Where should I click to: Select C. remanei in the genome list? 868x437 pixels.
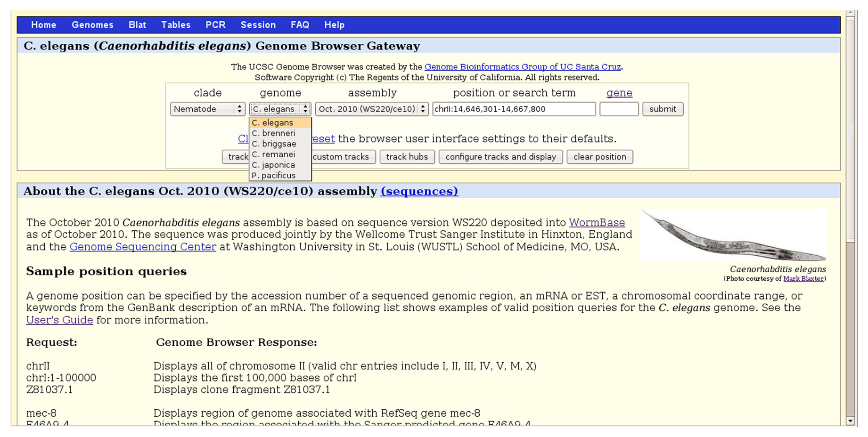pyautogui.click(x=280, y=154)
